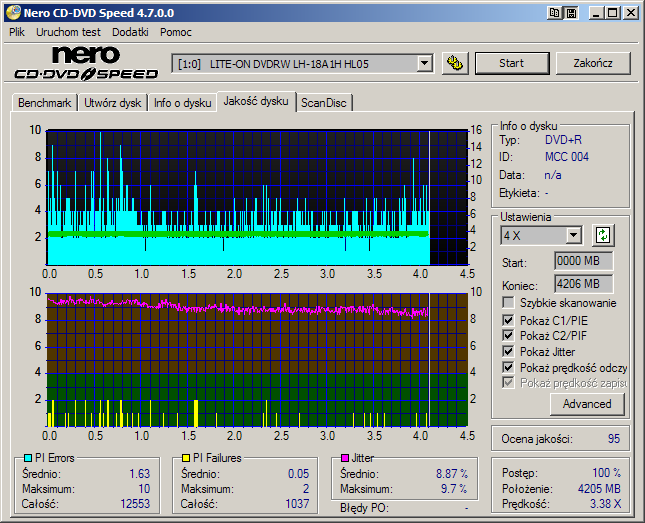Switch to the Utwórz dysk tab
This screenshot has height=523, width=645.
[113, 103]
